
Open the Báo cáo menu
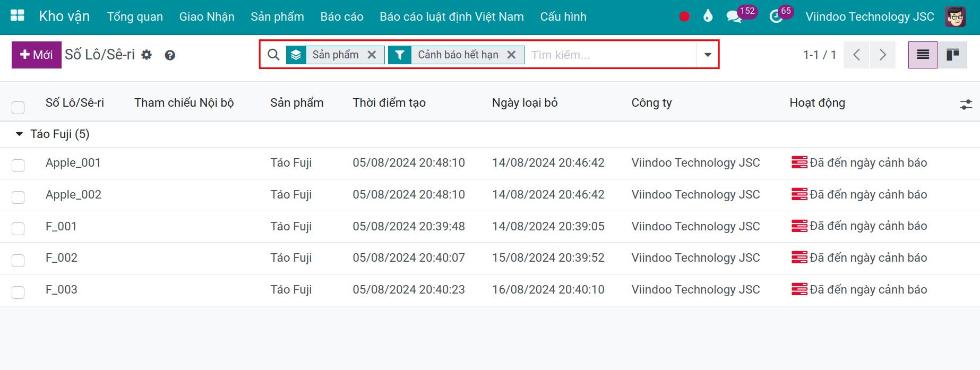pyautogui.click(x=342, y=16)
